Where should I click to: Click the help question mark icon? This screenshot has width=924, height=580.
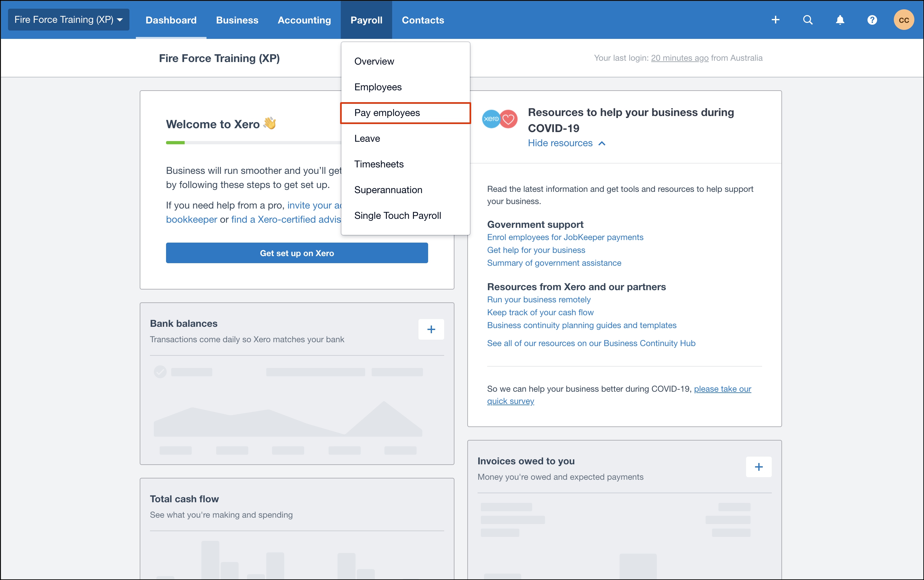[872, 20]
